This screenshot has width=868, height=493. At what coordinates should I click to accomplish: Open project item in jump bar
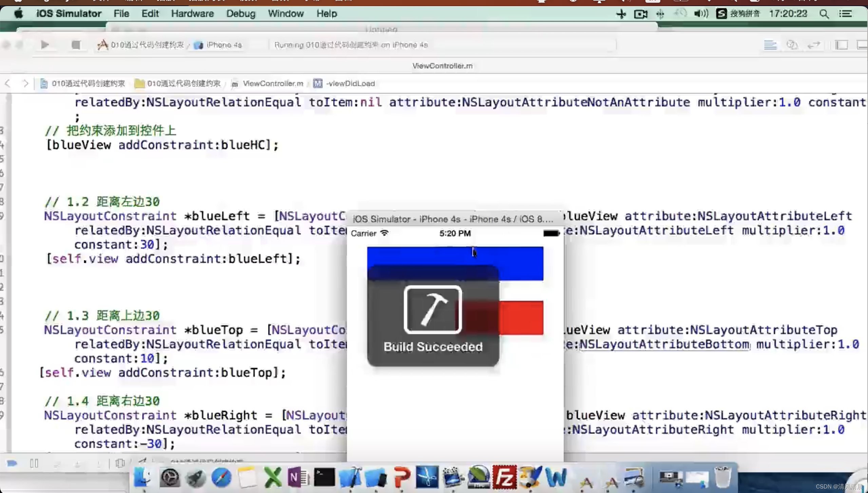pos(82,84)
